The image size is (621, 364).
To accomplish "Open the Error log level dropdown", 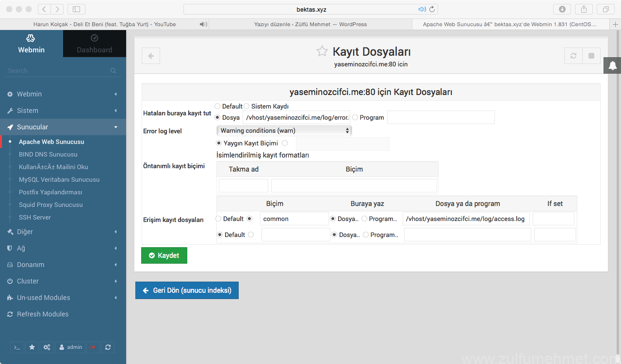I will (x=284, y=130).
